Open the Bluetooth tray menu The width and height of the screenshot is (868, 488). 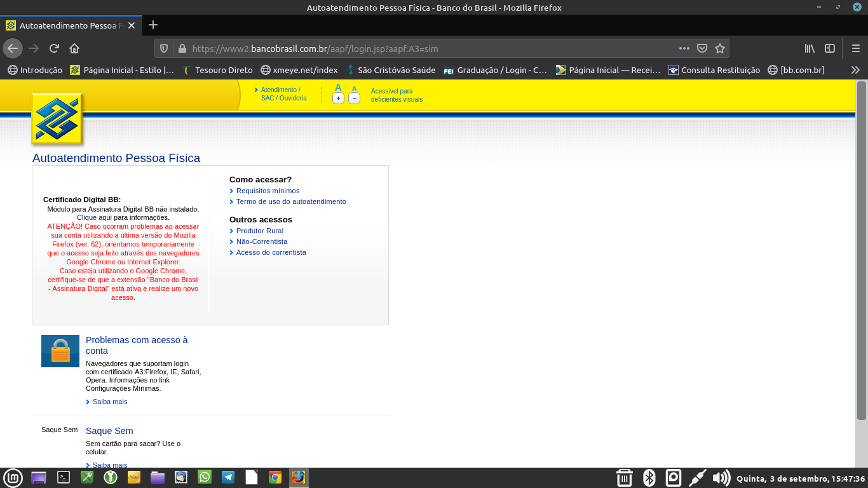point(649,478)
